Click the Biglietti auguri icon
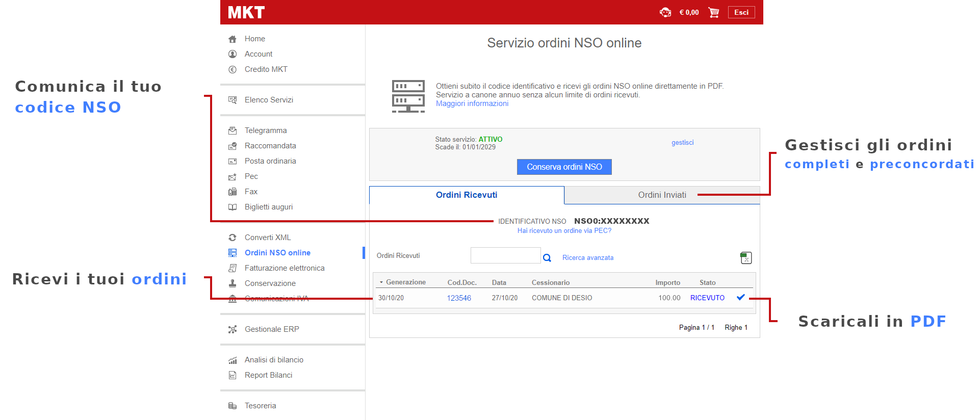The image size is (980, 420). tap(233, 207)
